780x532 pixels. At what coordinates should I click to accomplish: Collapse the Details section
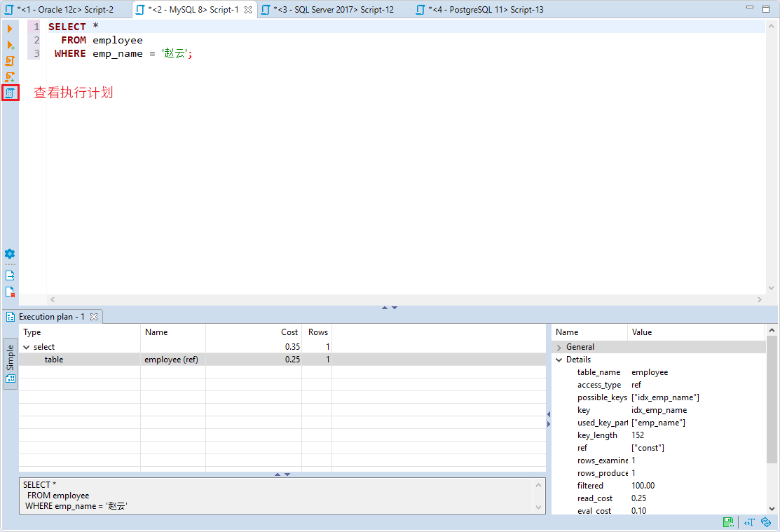559,360
